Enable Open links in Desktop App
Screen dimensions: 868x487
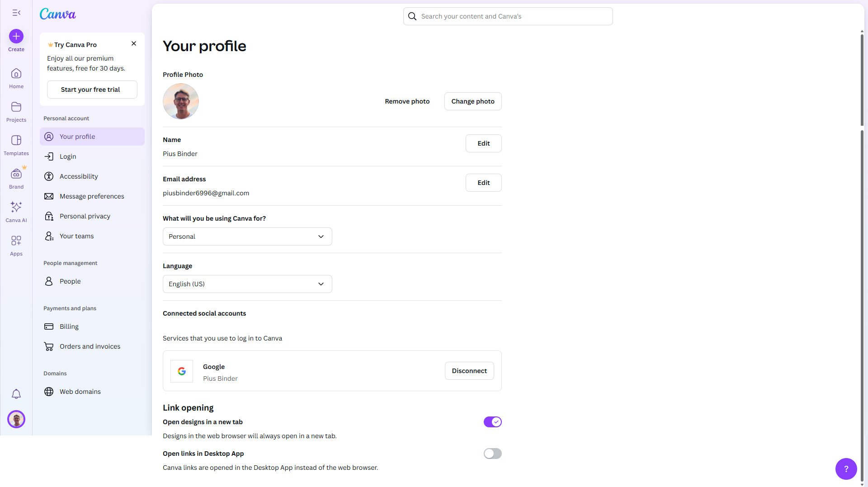[492, 454]
